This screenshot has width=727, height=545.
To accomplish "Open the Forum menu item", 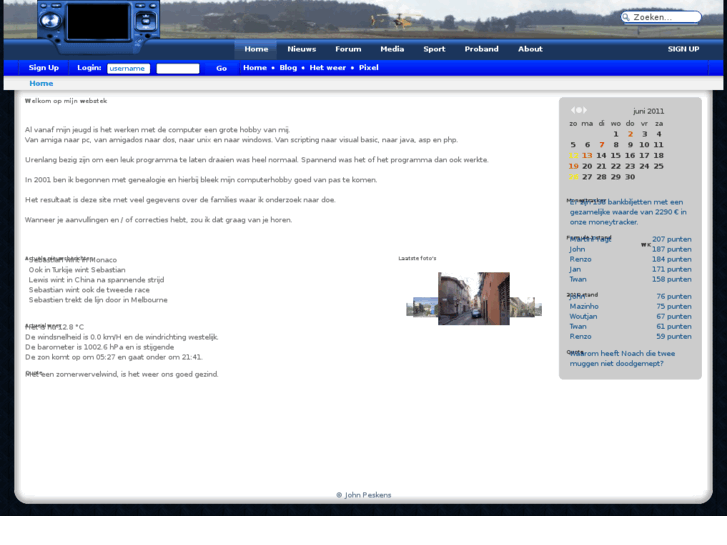I will (348, 49).
